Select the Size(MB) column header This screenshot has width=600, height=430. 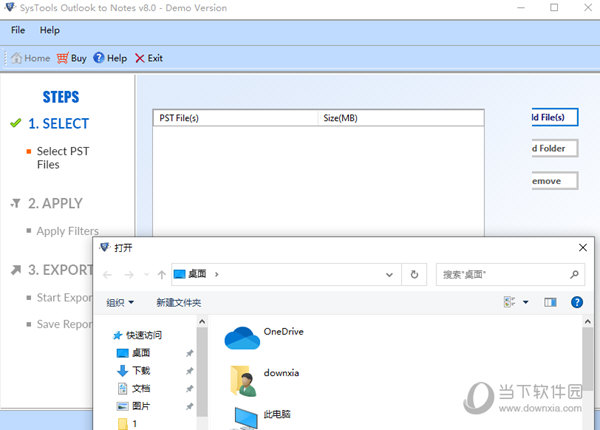(x=401, y=118)
